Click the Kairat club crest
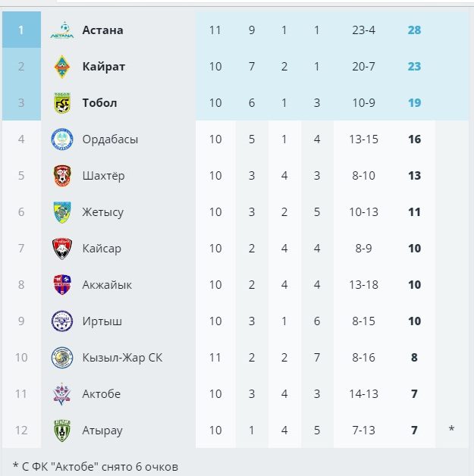 62,67
